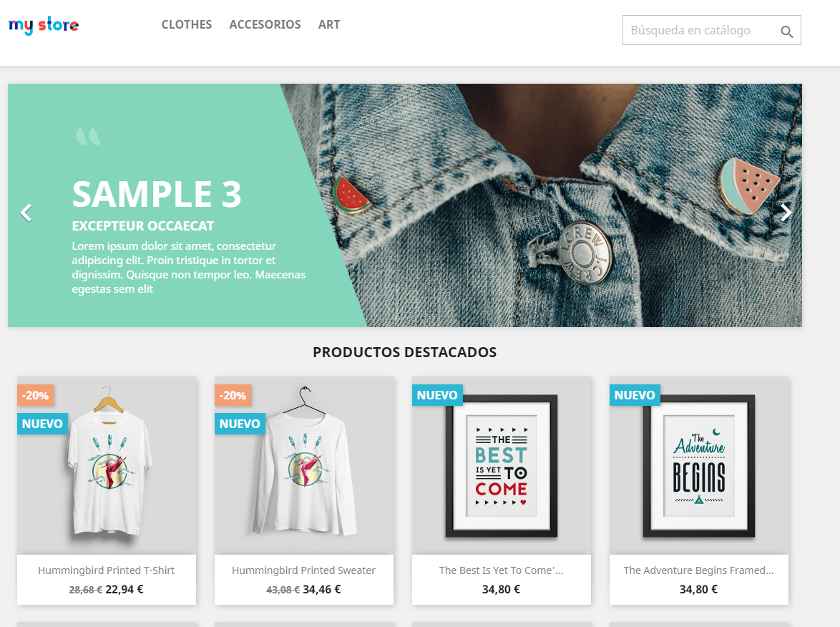
Task: Go to previous slide with left arrow
Action: click(x=26, y=213)
